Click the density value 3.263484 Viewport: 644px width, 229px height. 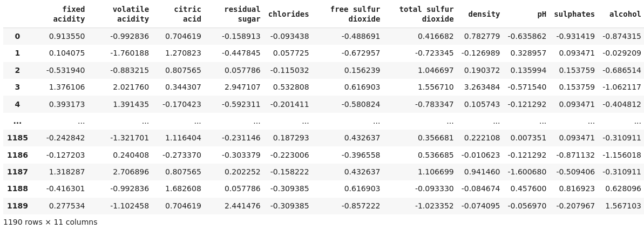tap(482, 87)
